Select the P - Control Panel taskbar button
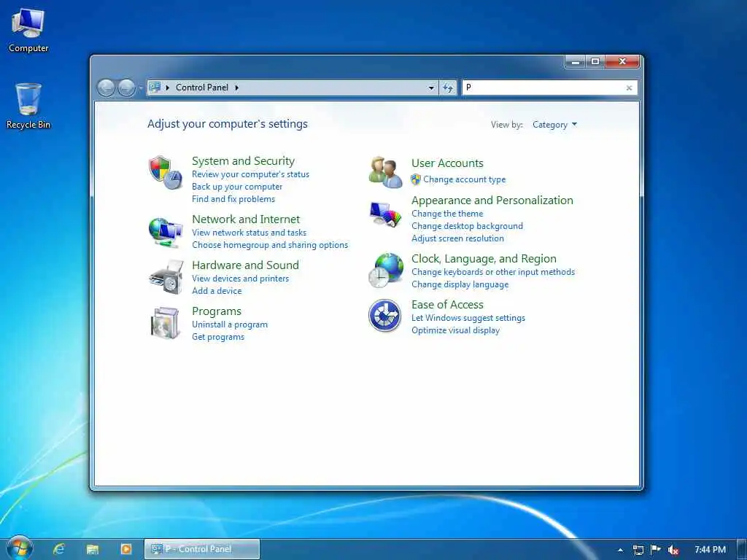This screenshot has height=560, width=747. coord(202,549)
